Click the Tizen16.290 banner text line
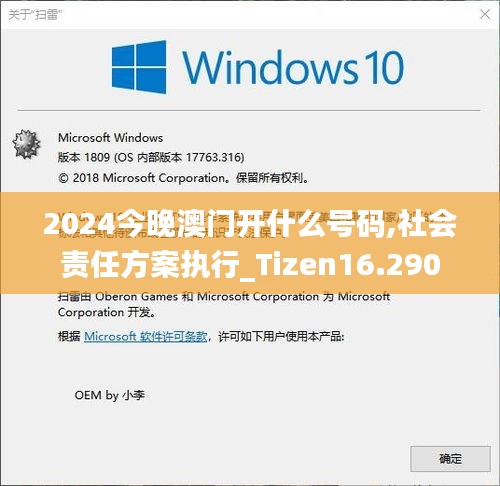Image resolution: width=500 pixels, height=486 pixels. (251, 265)
